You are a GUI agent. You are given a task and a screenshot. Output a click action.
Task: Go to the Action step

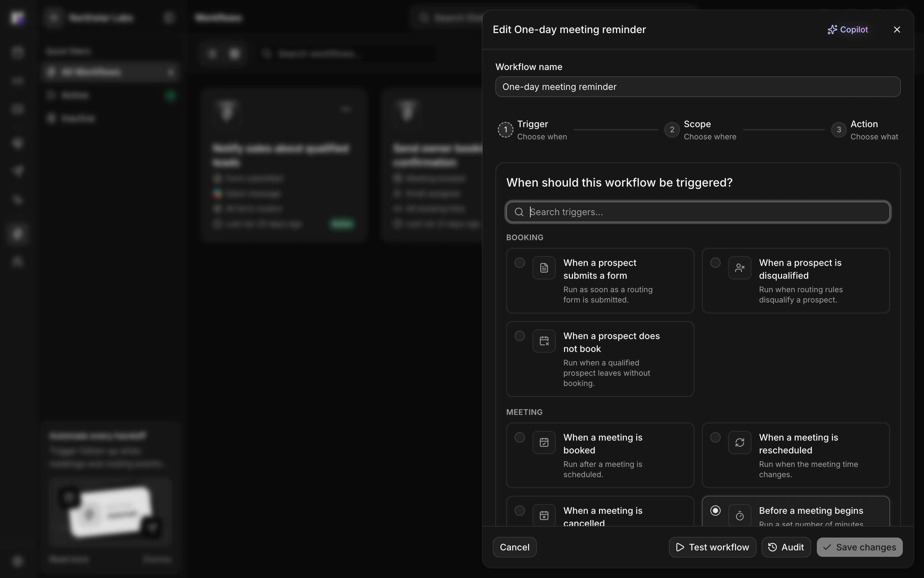click(x=865, y=130)
